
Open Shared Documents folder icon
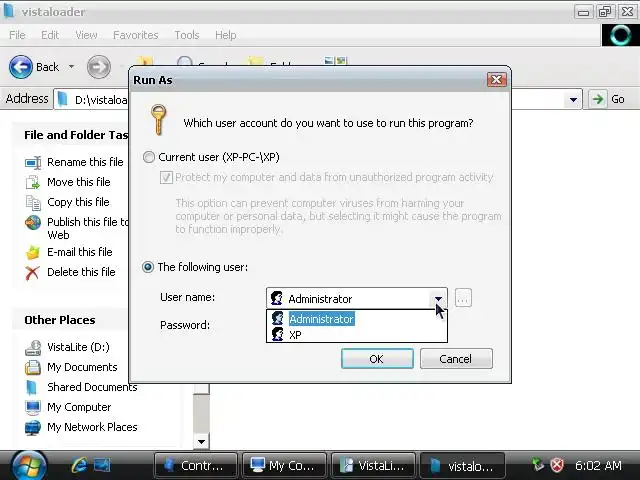pyautogui.click(x=31, y=387)
